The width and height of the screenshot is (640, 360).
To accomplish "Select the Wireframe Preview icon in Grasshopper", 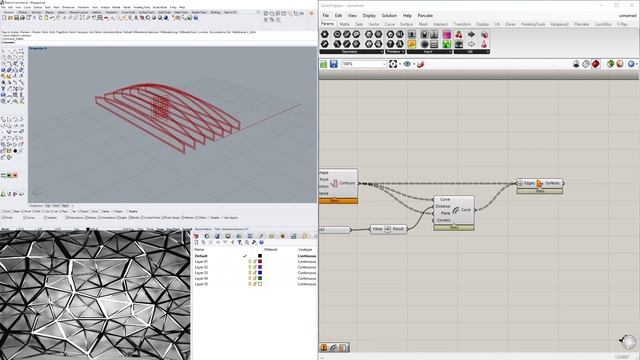I will tap(586, 64).
